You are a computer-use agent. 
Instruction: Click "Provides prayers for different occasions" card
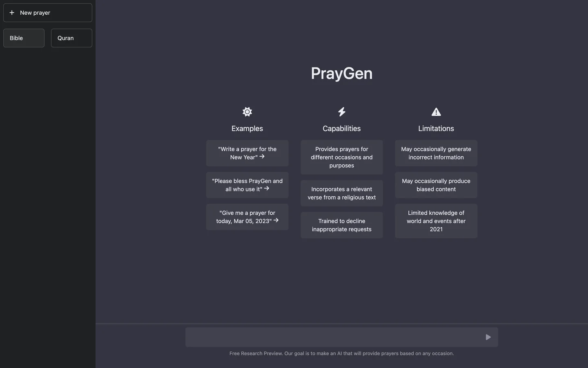click(342, 157)
